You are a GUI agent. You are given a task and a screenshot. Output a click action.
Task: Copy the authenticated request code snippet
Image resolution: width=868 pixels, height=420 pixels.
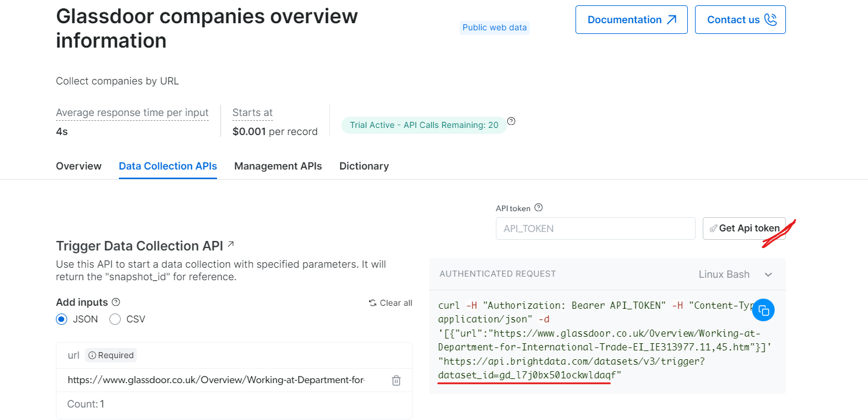tap(763, 310)
